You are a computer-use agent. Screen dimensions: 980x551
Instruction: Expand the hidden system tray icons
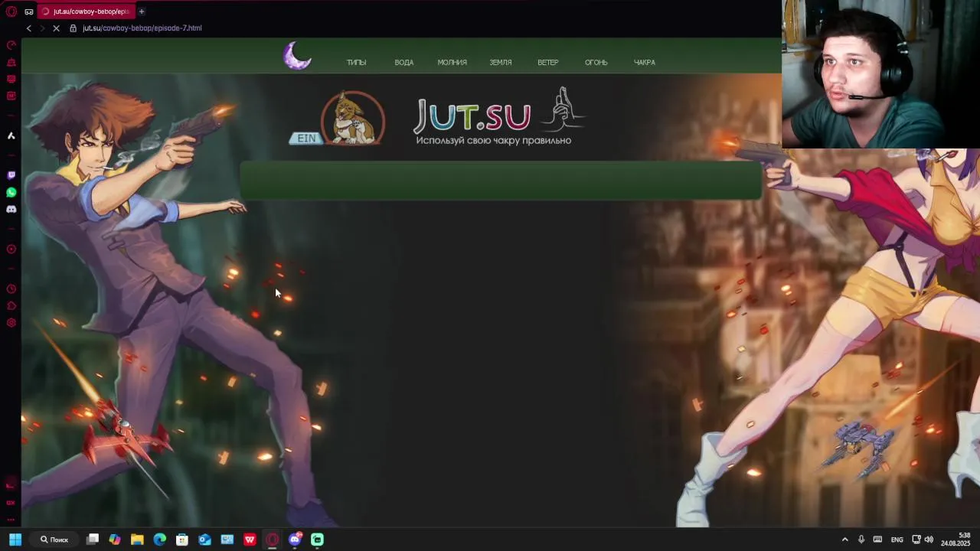coord(844,540)
